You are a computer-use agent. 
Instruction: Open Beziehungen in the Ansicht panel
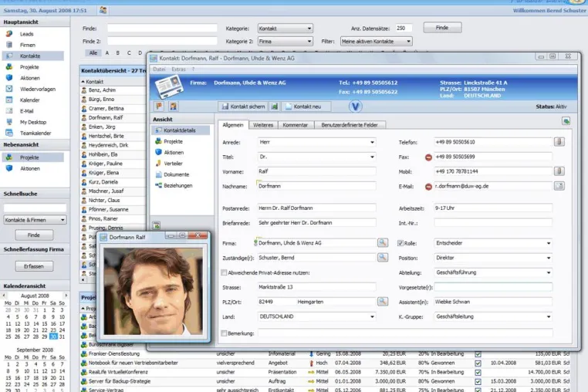tap(177, 186)
